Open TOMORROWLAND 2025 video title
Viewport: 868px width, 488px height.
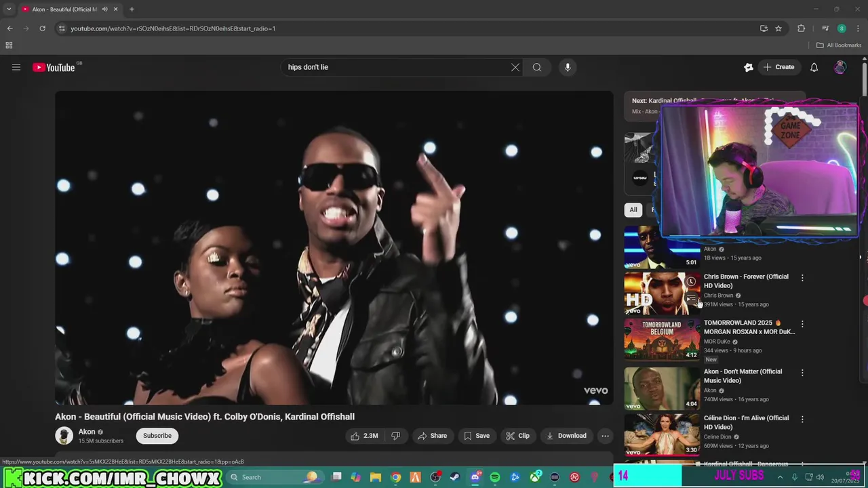click(749, 327)
